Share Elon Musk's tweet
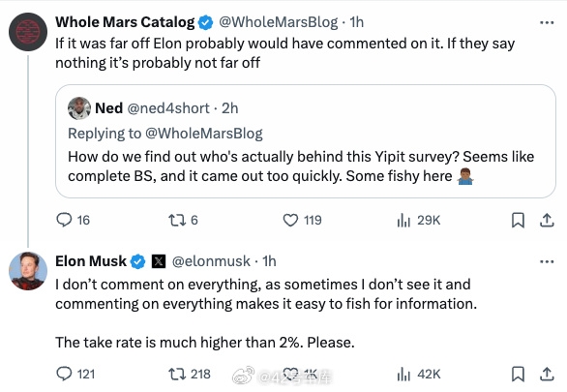Viewport: 567px width, 392px height. pyautogui.click(x=547, y=374)
